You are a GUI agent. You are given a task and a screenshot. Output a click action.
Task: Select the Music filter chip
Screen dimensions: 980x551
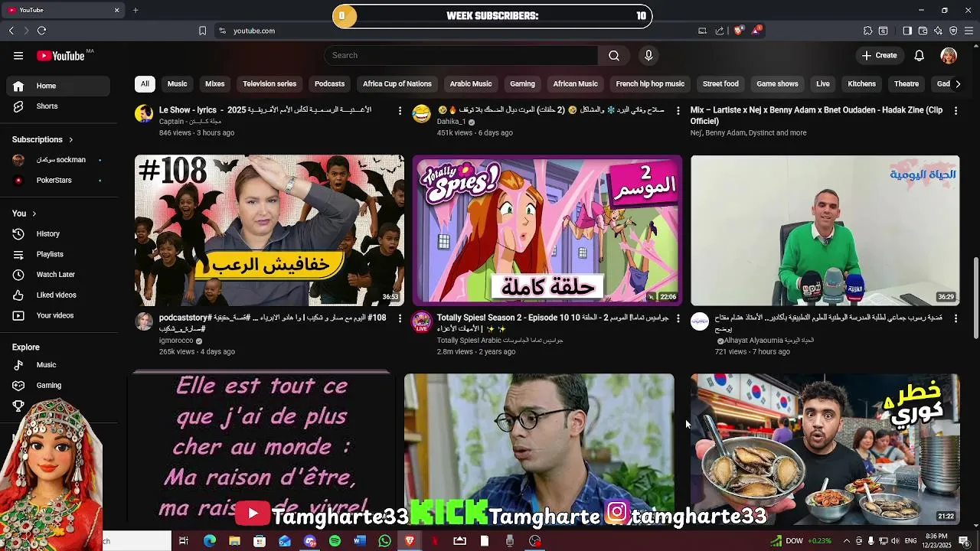pos(177,84)
